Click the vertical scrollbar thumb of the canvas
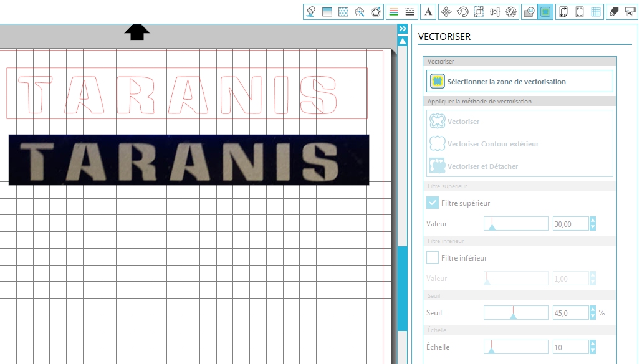The width and height of the screenshot is (642, 364). (x=403, y=288)
